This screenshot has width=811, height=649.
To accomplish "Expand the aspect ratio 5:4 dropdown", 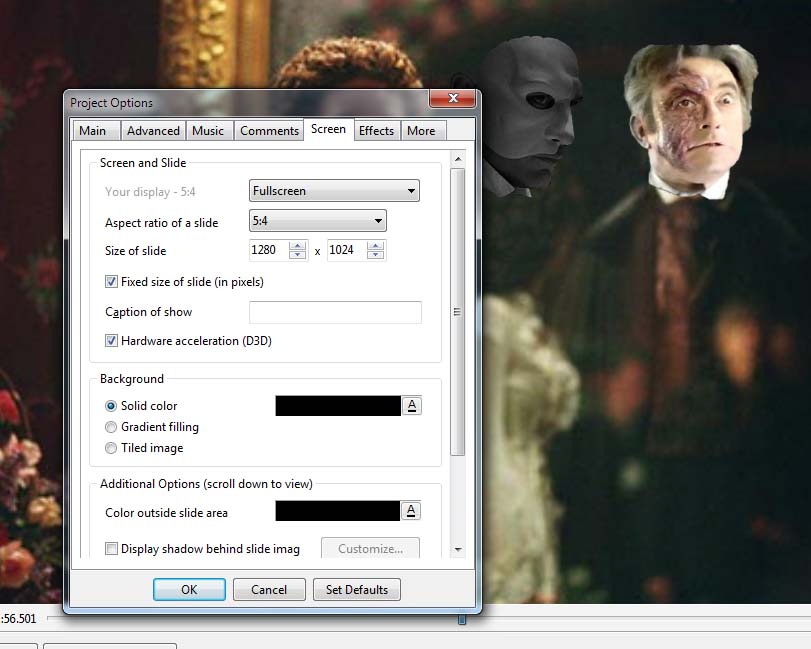I will coord(318,221).
